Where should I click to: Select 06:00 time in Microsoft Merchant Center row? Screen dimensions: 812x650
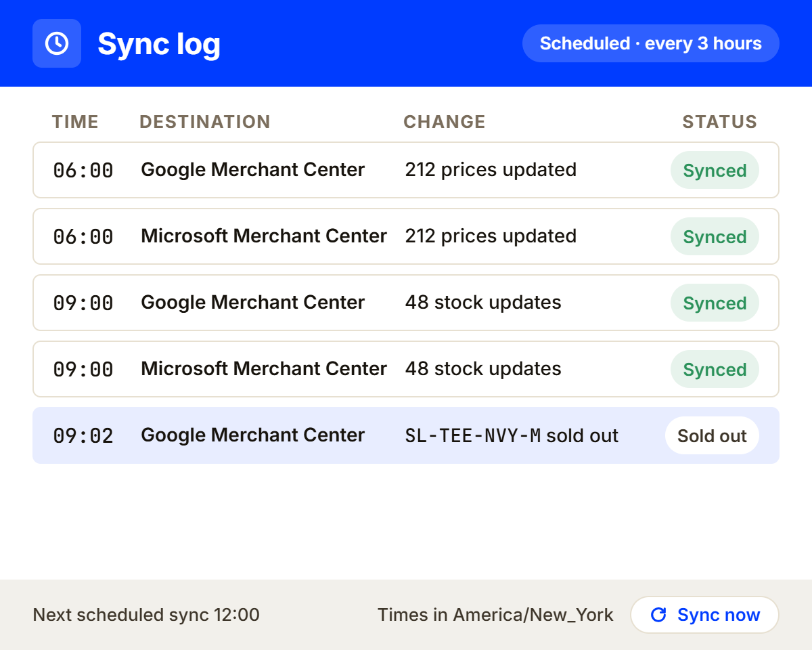pos(83,237)
